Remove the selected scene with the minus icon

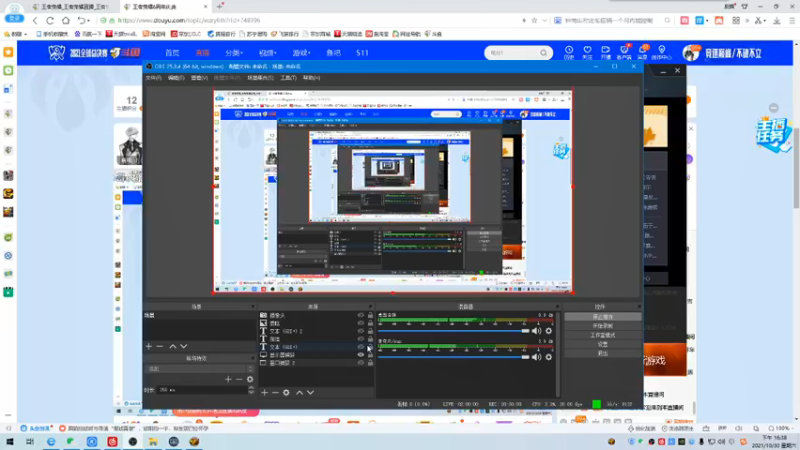[160, 346]
